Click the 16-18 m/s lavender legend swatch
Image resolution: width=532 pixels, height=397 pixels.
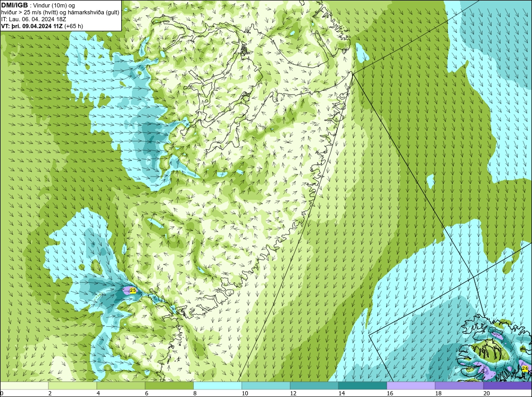(411, 386)
